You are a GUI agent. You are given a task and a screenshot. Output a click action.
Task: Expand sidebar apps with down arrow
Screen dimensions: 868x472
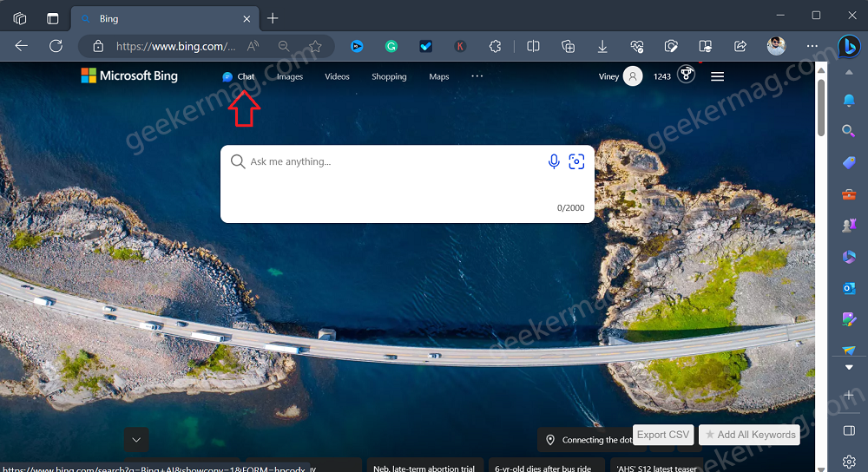(849, 367)
